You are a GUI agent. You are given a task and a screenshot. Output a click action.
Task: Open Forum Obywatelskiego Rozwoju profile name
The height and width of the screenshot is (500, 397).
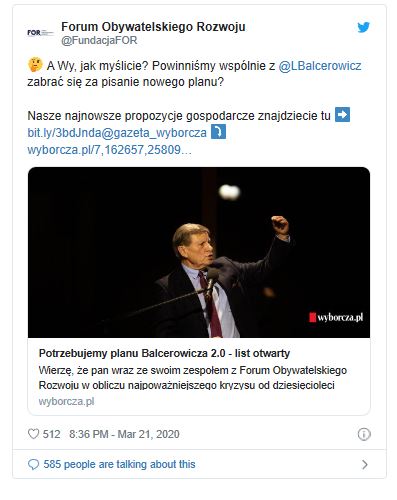pyautogui.click(x=153, y=27)
